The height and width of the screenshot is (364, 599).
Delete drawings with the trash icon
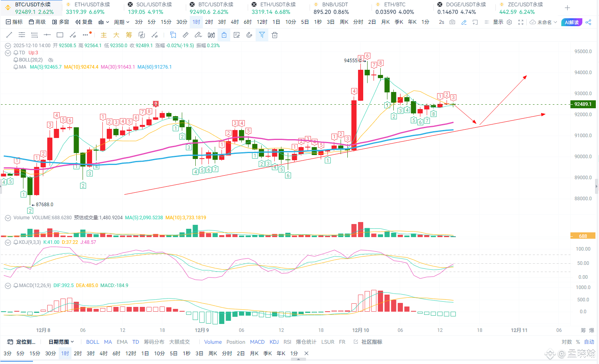pyautogui.click(x=275, y=35)
